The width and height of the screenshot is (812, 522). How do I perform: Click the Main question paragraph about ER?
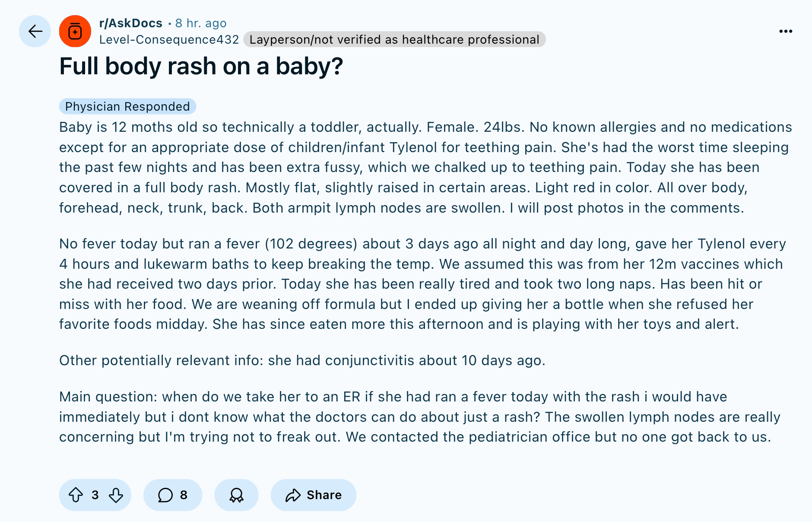tap(420, 417)
